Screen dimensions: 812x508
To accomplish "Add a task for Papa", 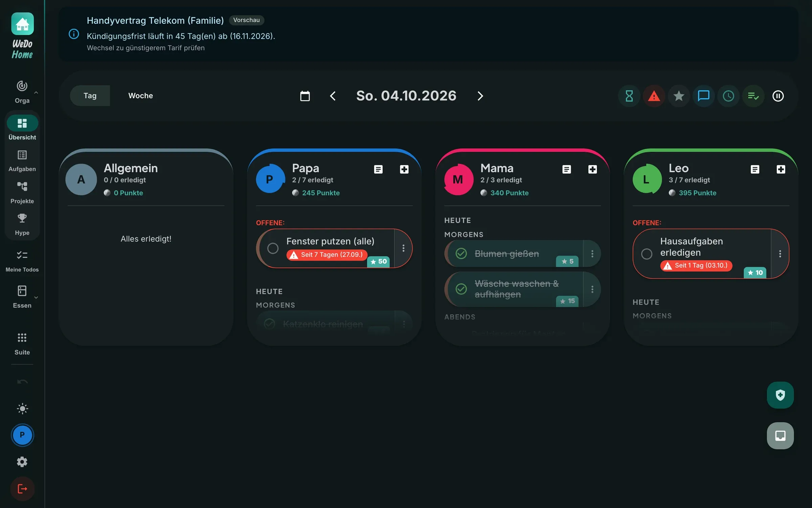I will (404, 169).
